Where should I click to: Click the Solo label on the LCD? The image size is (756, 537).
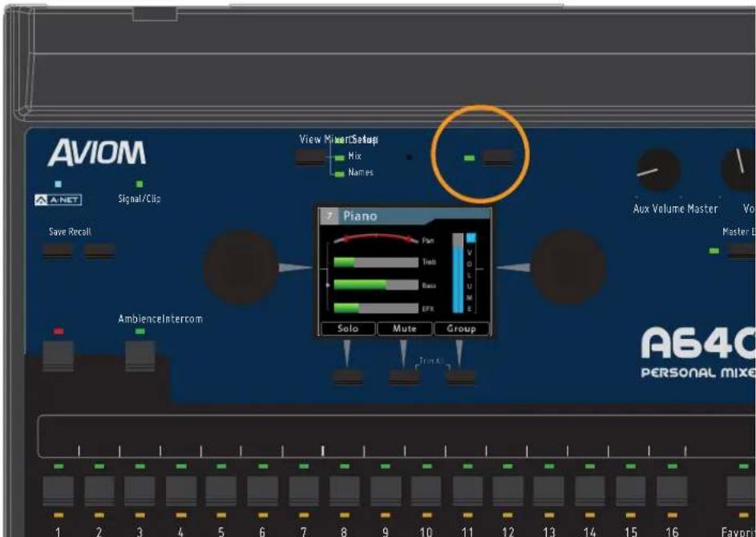coord(348,329)
